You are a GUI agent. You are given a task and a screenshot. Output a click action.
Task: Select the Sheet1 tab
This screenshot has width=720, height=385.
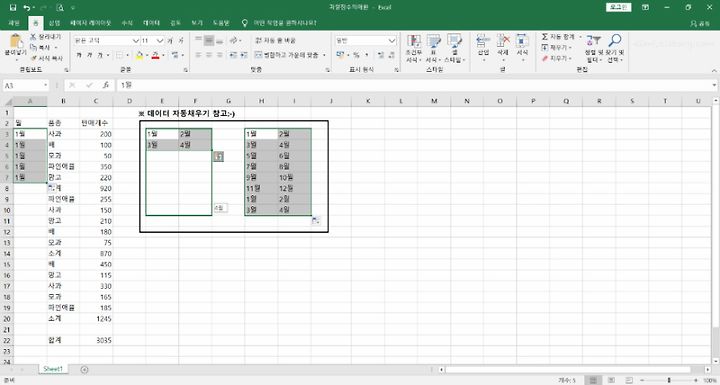tap(53, 369)
